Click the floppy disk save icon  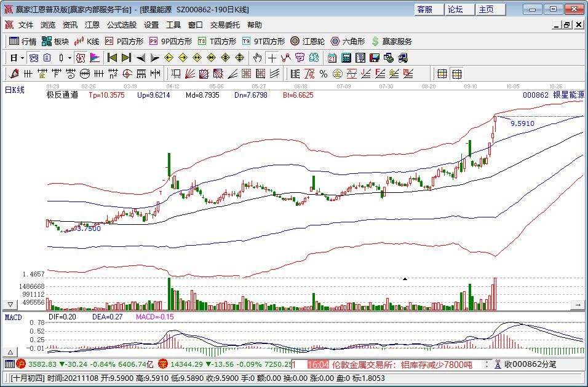[x=374, y=58]
